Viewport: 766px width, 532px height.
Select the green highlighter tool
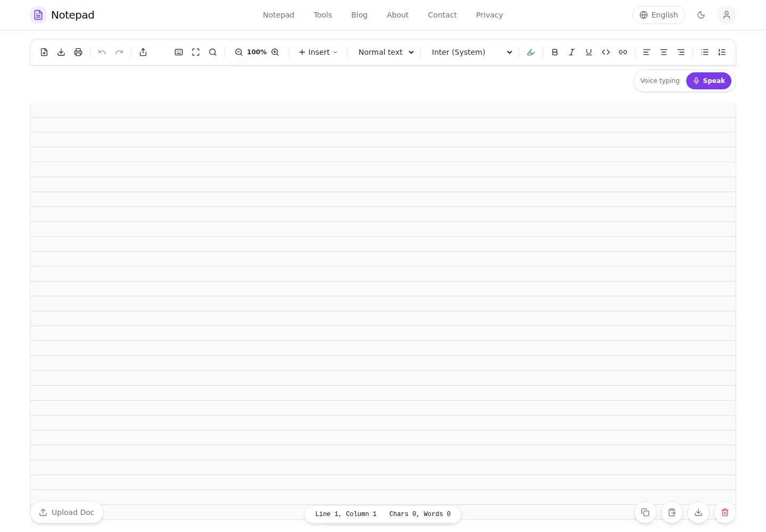(x=531, y=52)
